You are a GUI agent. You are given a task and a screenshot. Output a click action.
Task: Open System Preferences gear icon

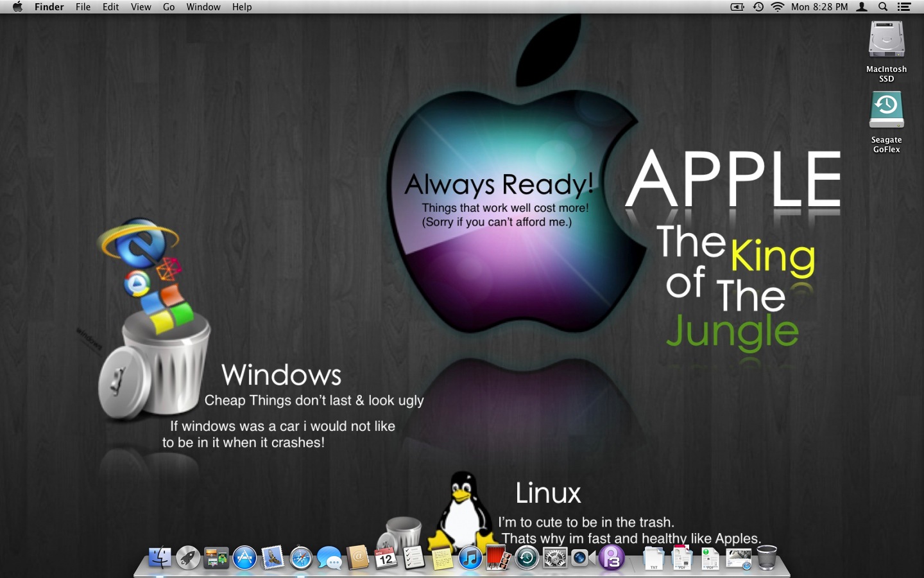point(555,557)
